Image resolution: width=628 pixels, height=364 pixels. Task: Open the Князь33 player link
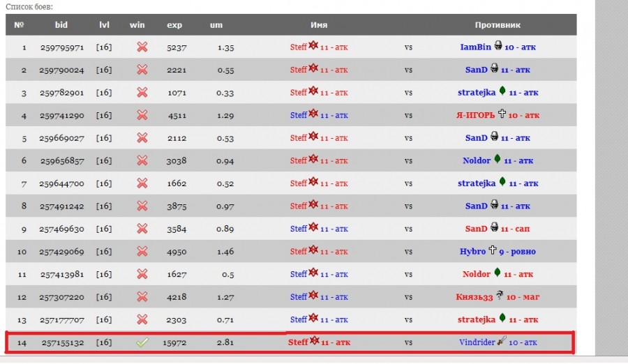coord(474,297)
